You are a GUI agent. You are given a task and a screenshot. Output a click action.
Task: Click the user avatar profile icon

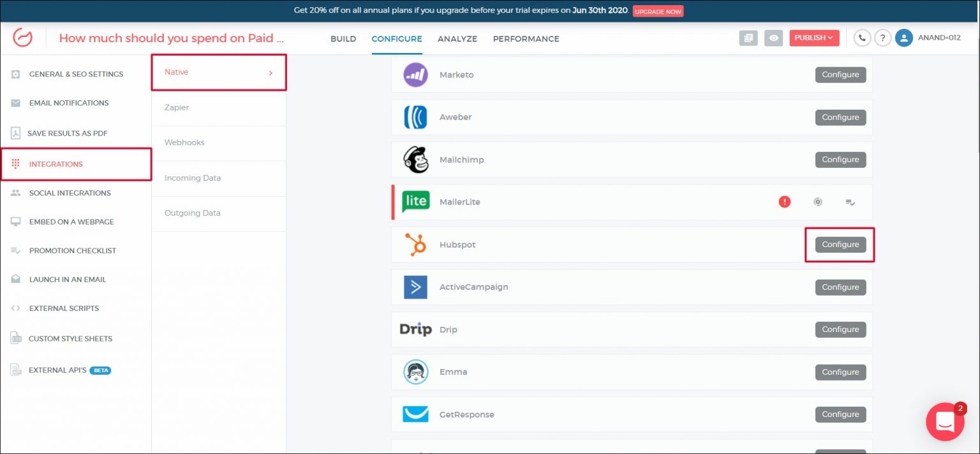[x=903, y=38]
